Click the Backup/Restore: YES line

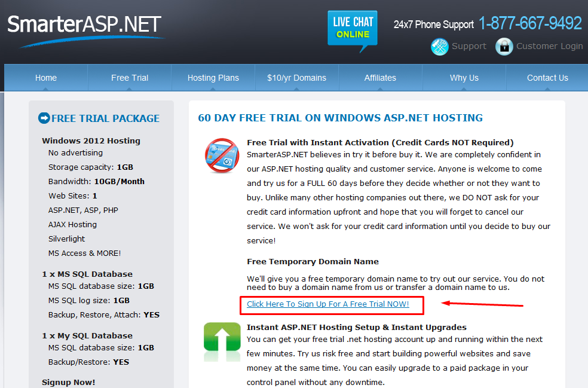coord(88,362)
